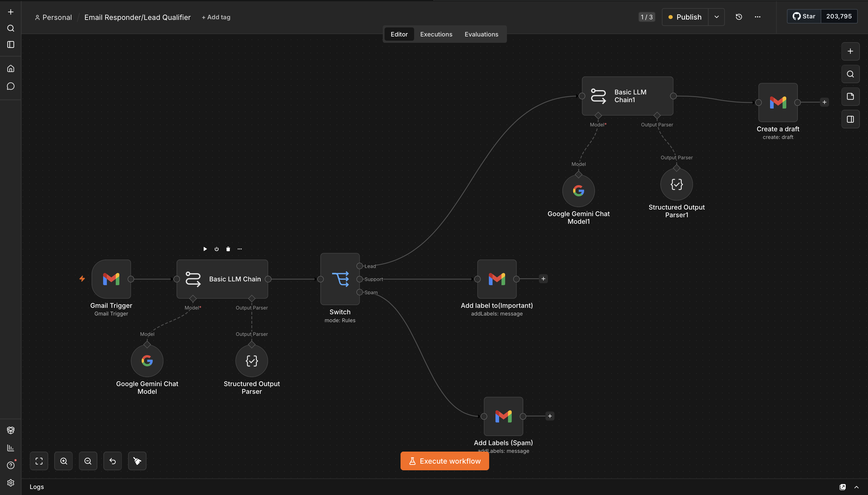868x495 pixels.
Task: Open the workflow three-dots options menu
Action: 758,17
